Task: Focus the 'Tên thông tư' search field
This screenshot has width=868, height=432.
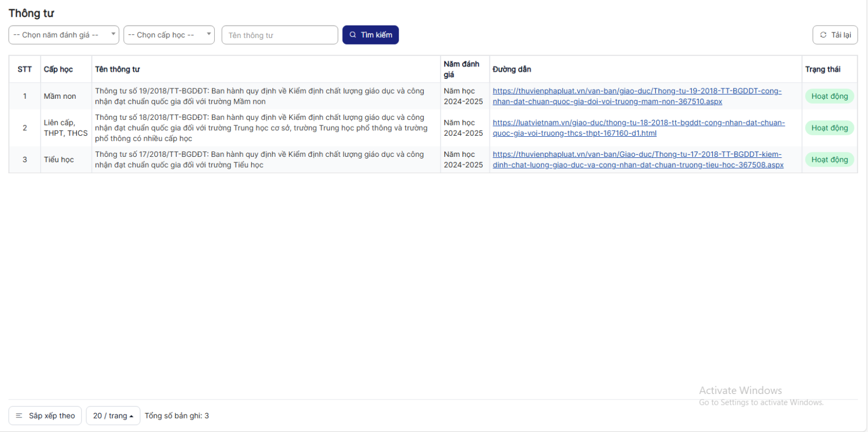Action: [x=279, y=35]
